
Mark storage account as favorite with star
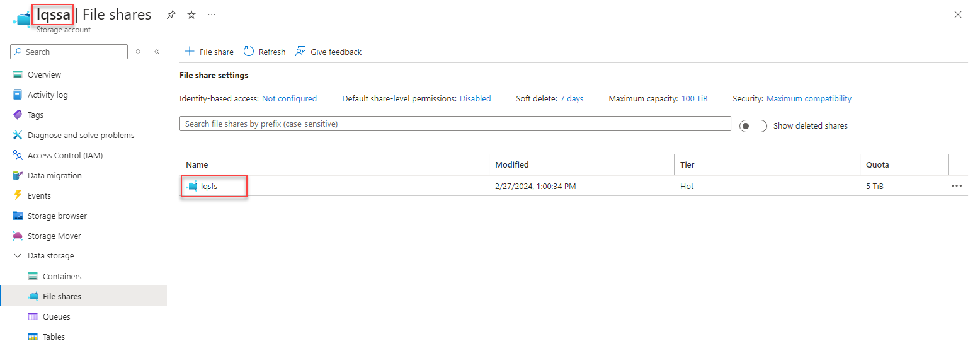click(x=191, y=14)
